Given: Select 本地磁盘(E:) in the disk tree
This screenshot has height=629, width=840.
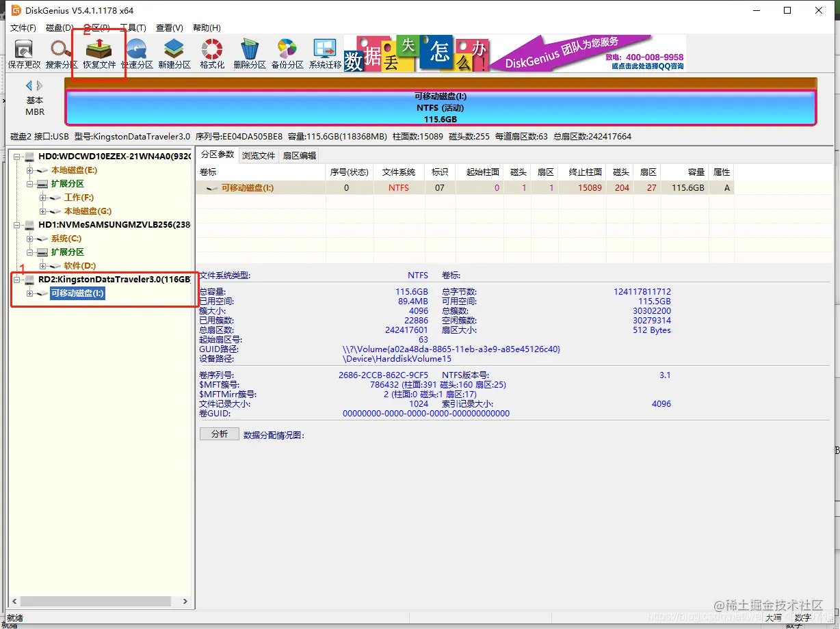Looking at the screenshot, I should pyautogui.click(x=74, y=170).
